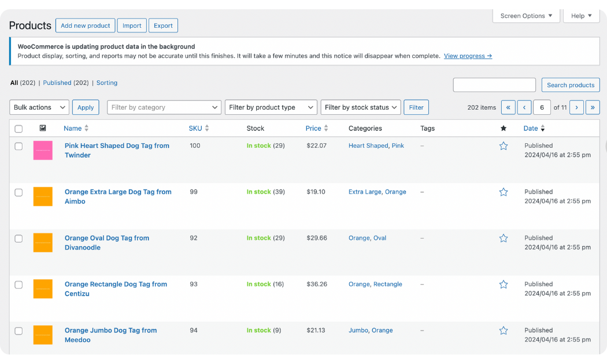Viewport: 607px width, 364px height.
Task: Open the Screen Options tab
Action: [526, 16]
